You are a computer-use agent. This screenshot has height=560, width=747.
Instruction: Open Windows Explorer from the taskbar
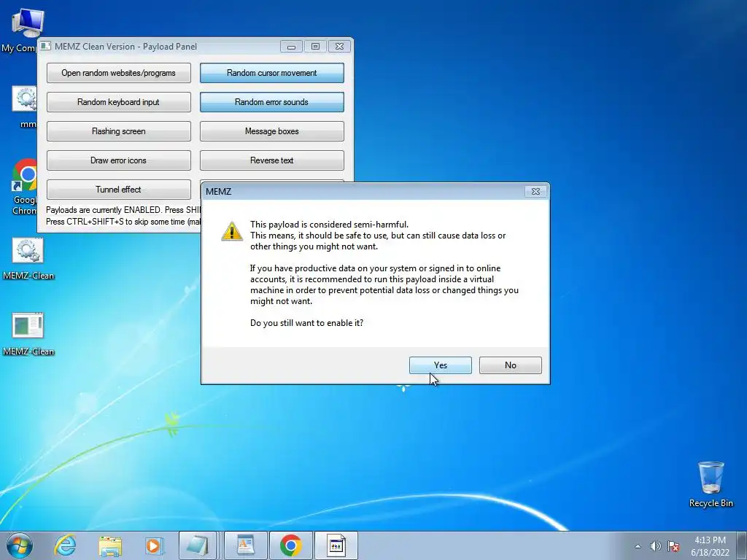[x=110, y=545]
